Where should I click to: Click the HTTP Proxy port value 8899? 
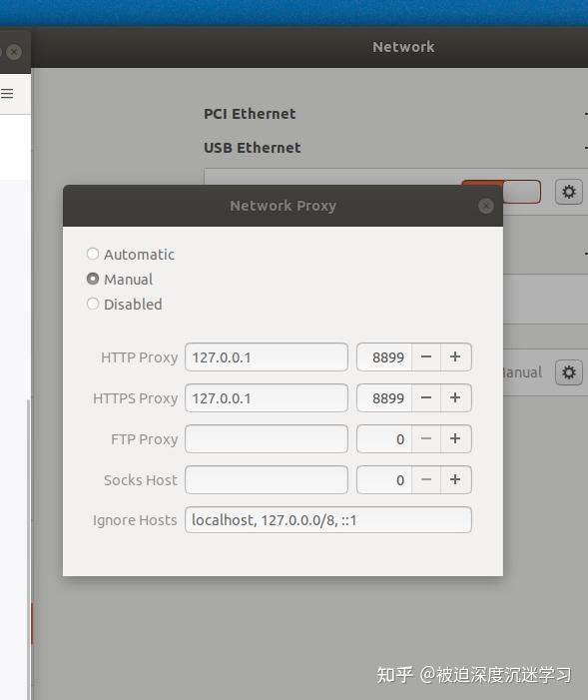(384, 357)
